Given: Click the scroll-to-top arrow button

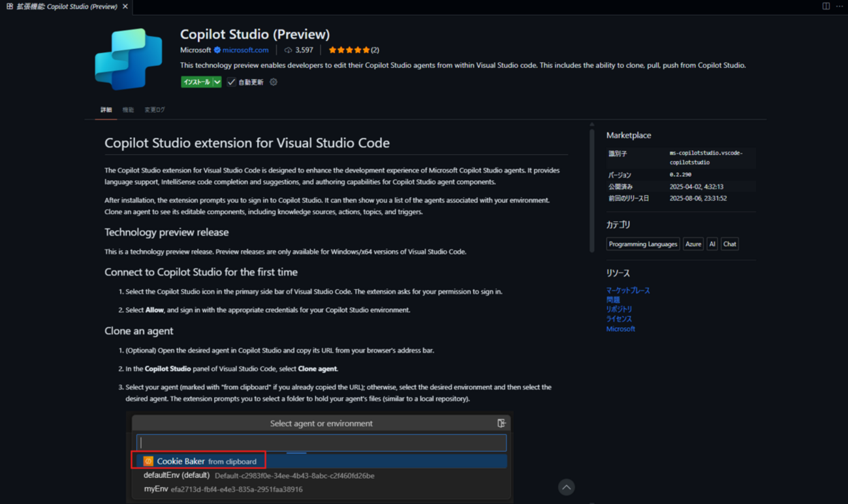Looking at the screenshot, I should 567,487.
